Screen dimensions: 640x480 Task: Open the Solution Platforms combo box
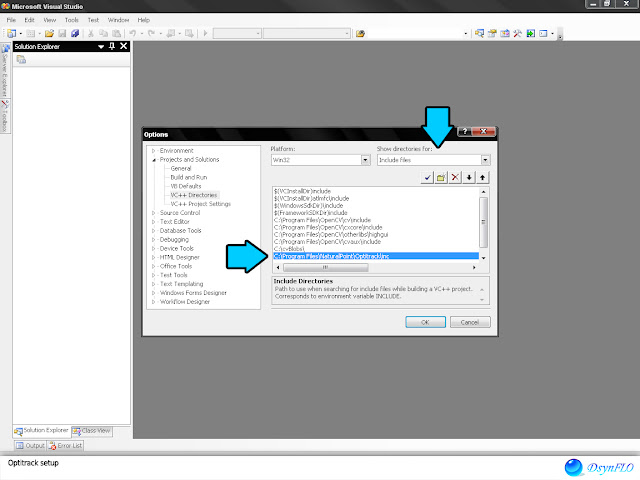tap(307, 33)
